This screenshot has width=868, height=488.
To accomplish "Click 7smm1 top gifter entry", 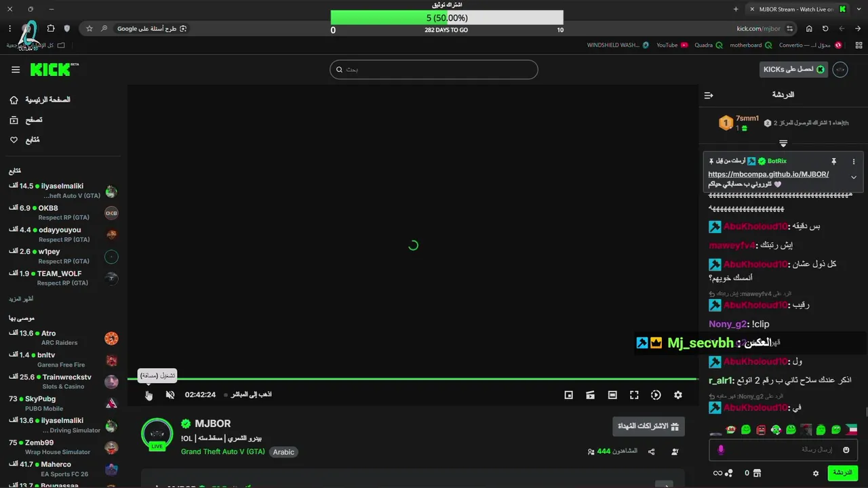I will pos(739,123).
